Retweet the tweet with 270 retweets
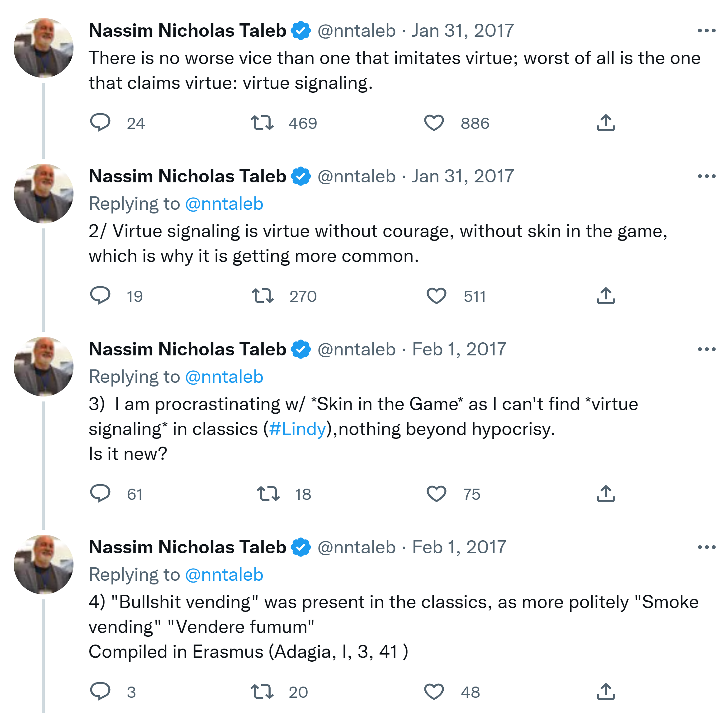Viewport: 728px width, 713px height. click(x=263, y=296)
